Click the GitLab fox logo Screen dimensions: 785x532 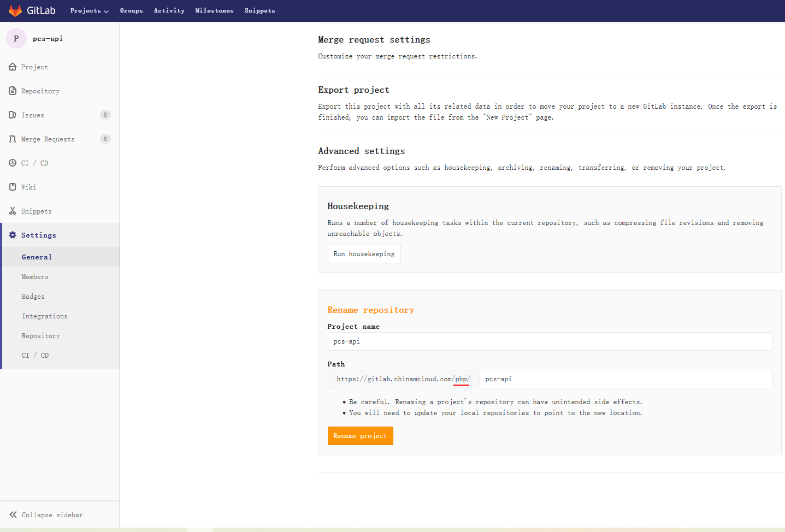(x=15, y=10)
